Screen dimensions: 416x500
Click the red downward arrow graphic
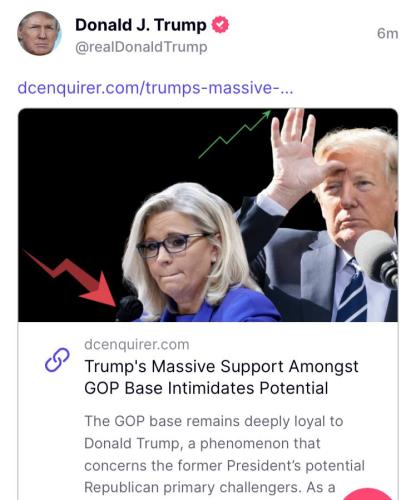[70, 278]
